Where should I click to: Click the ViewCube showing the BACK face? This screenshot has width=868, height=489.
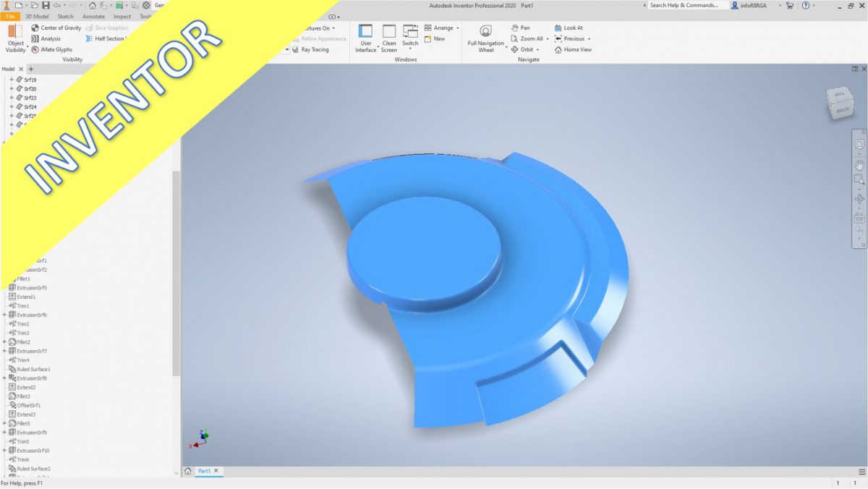[x=842, y=104]
